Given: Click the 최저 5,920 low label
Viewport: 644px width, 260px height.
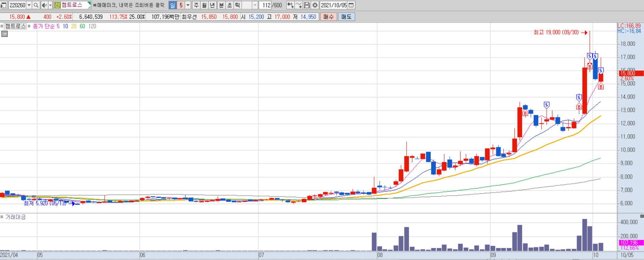Looking at the screenshot, I should pos(45,203).
